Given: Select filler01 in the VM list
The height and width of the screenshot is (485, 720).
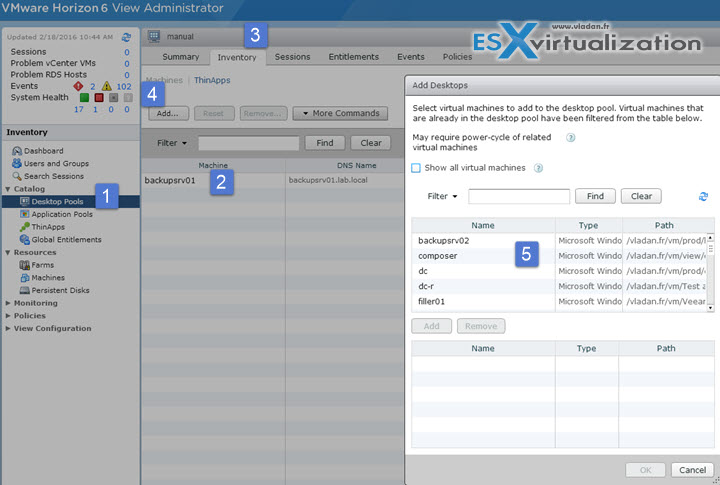Looking at the screenshot, I should 559,301.
